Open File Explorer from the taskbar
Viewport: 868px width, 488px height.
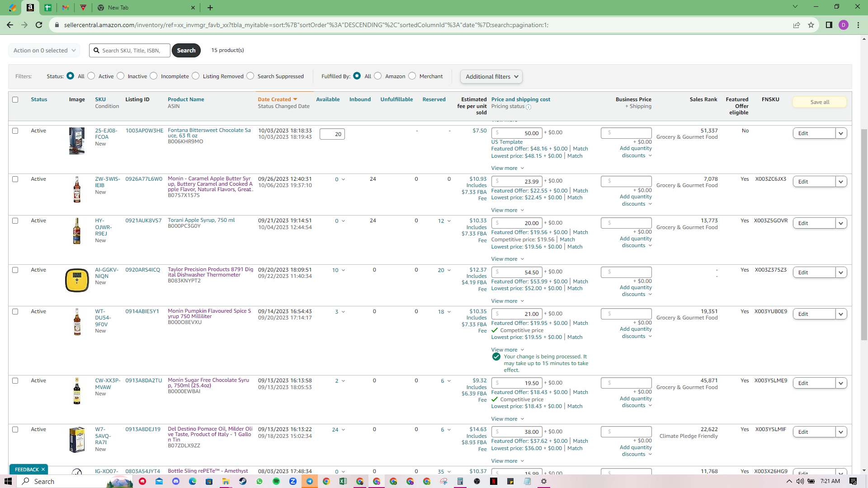tap(226, 481)
